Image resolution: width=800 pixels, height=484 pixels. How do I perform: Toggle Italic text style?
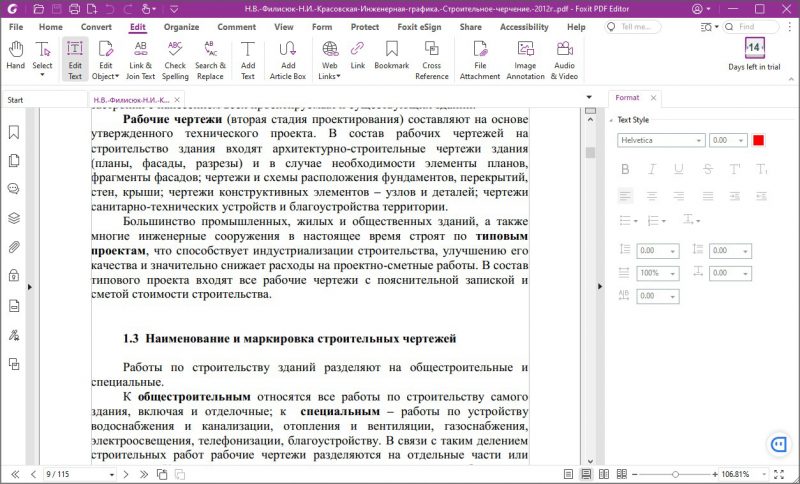pyautogui.click(x=652, y=169)
